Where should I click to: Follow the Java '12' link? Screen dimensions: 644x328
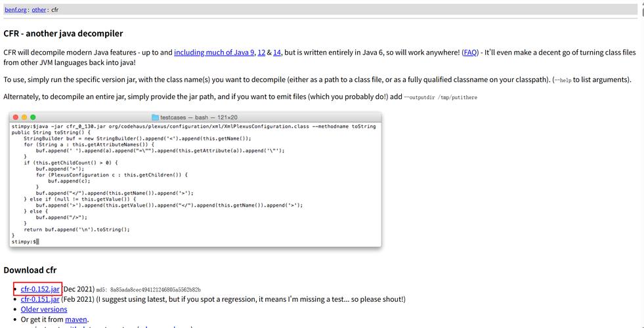pos(261,52)
